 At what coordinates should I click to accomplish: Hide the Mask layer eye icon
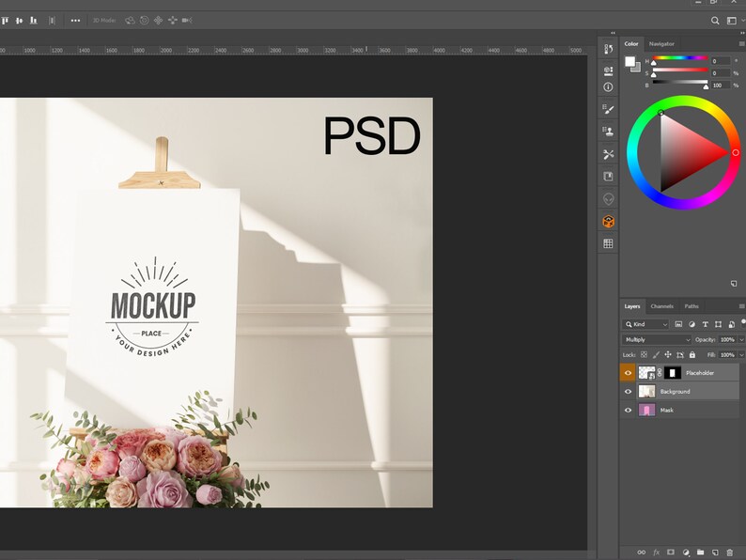628,410
